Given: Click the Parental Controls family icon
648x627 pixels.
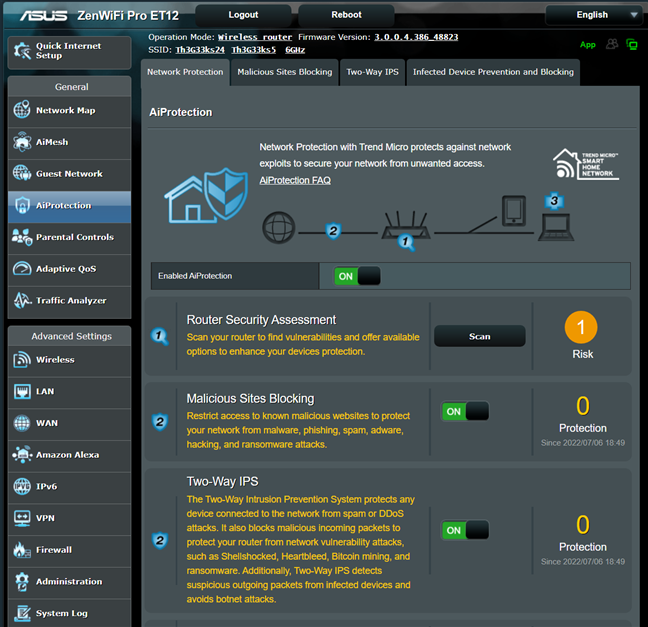Looking at the screenshot, I should point(22,237).
